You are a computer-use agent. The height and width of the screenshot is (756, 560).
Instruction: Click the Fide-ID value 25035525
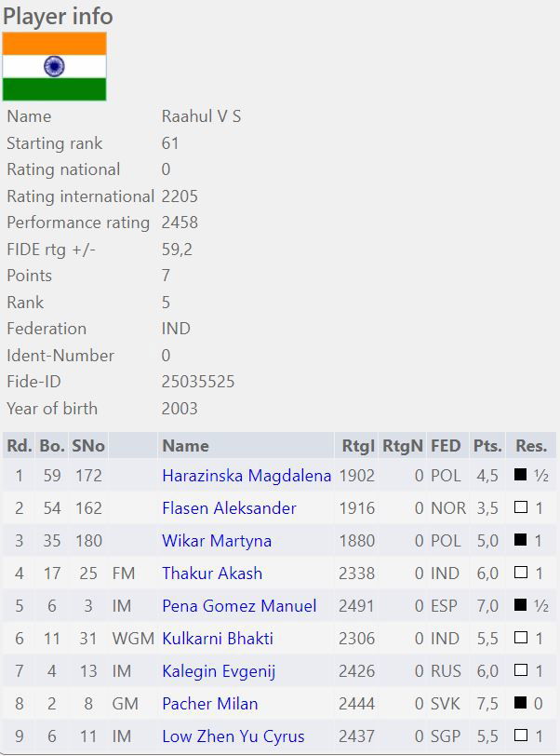pos(198,382)
